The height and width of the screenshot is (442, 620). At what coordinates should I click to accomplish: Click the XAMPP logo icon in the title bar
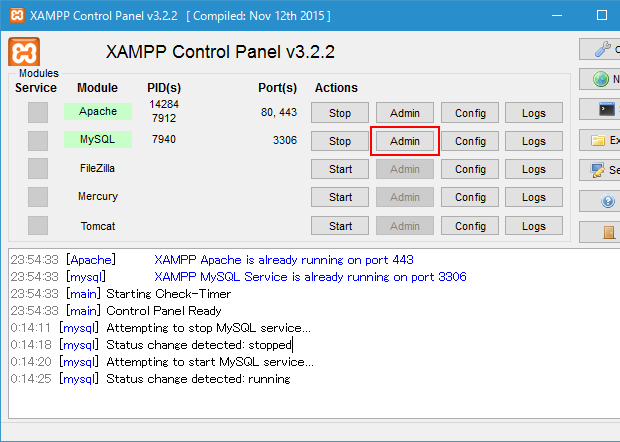pyautogui.click(x=17, y=15)
